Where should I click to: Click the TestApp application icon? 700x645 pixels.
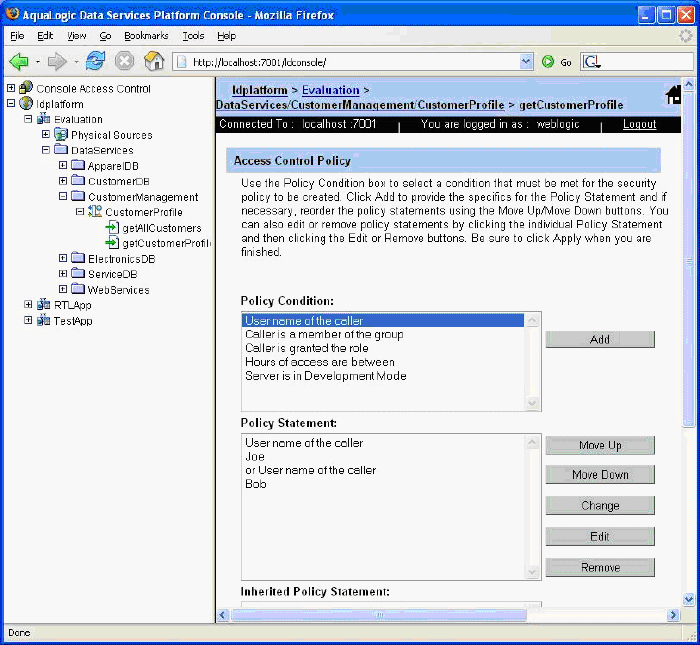[43, 320]
